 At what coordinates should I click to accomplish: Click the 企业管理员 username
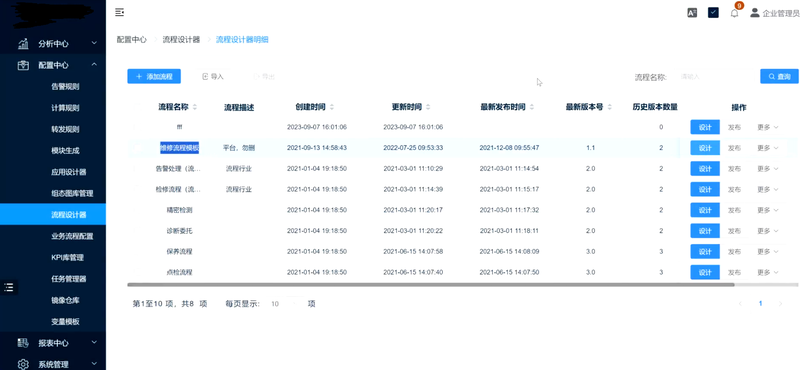[781, 14]
